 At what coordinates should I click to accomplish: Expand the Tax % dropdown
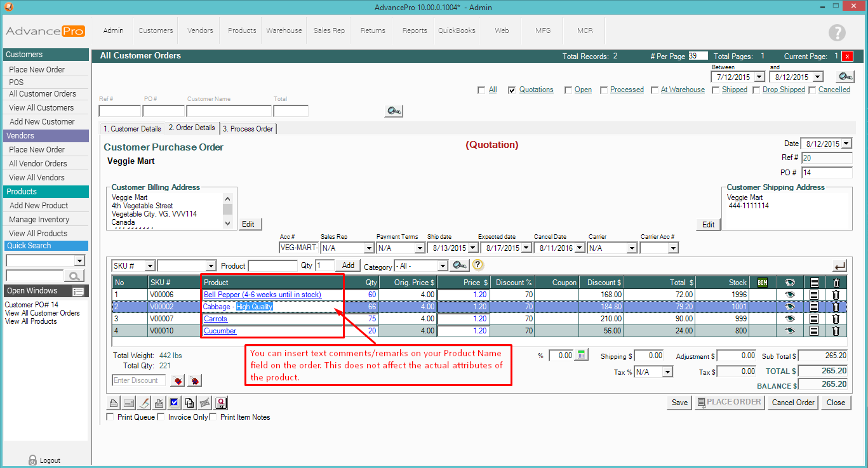pos(667,372)
